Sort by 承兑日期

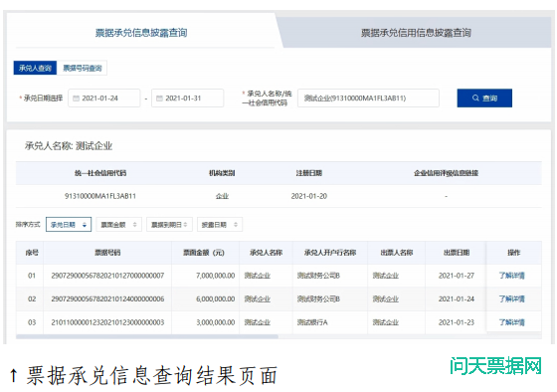[69, 225]
